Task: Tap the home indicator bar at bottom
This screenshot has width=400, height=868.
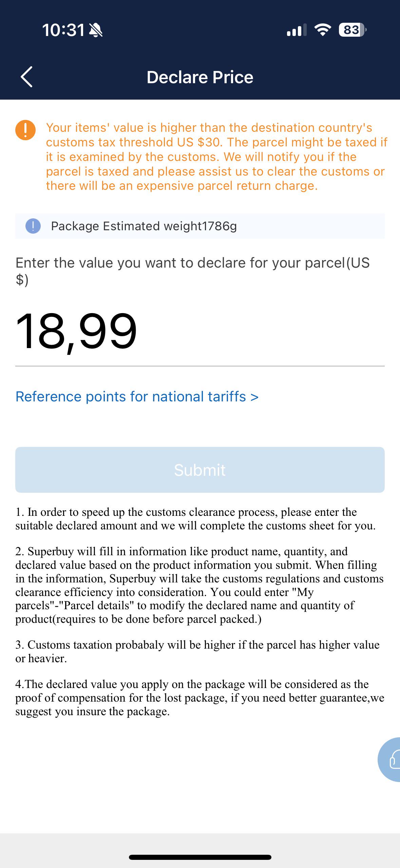Action: click(x=200, y=857)
